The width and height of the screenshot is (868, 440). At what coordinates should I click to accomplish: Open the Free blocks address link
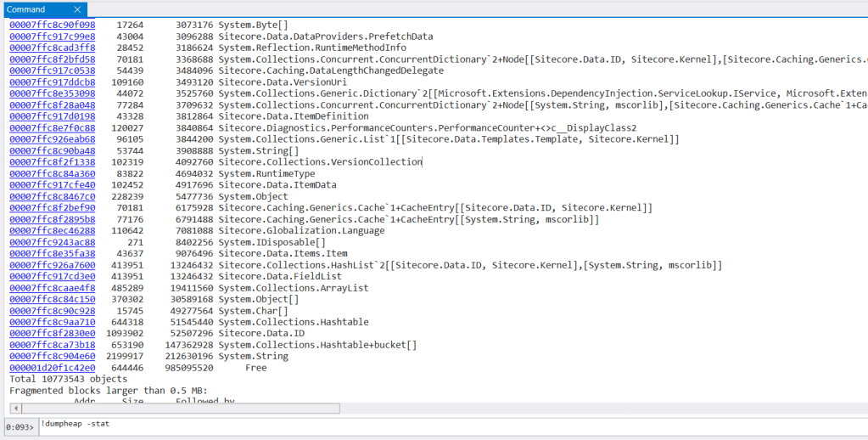(52, 368)
